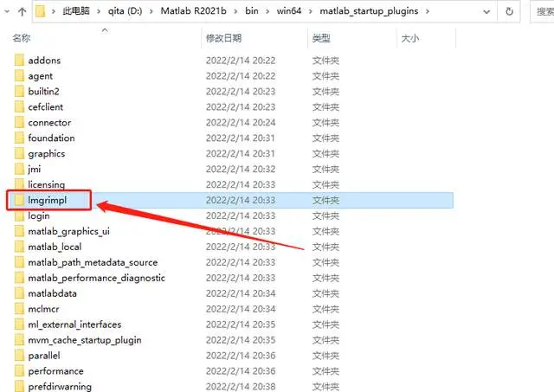Image resolution: width=554 pixels, height=392 pixels.
Task: Navigate to qita (D:) breadcrumb
Action: (x=125, y=11)
